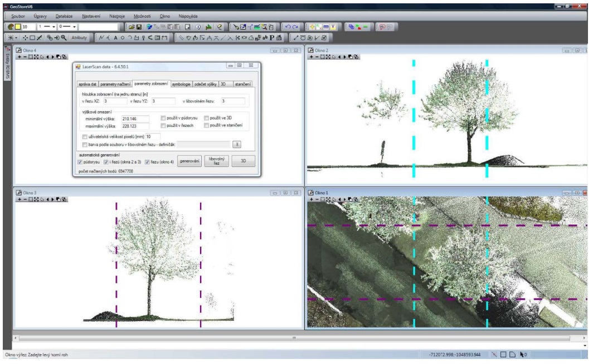Click the 'v řezu XZ' input field
Screen dimensions: 593x364
pos(115,101)
